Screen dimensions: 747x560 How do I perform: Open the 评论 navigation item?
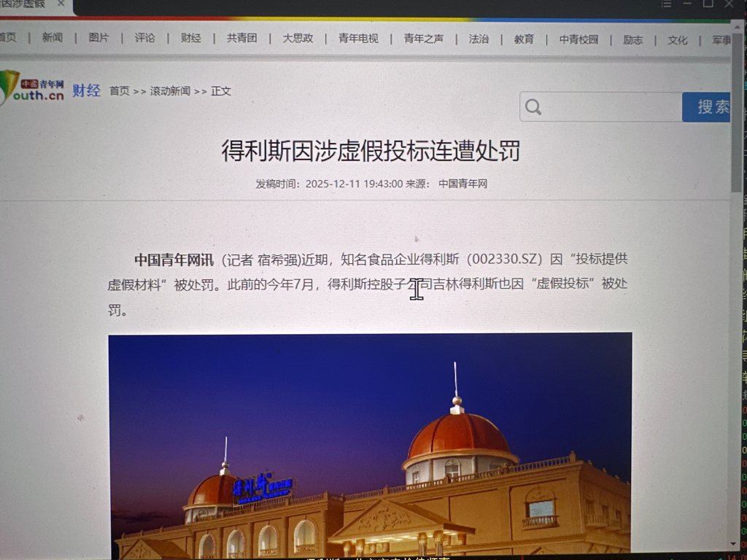[x=145, y=38]
